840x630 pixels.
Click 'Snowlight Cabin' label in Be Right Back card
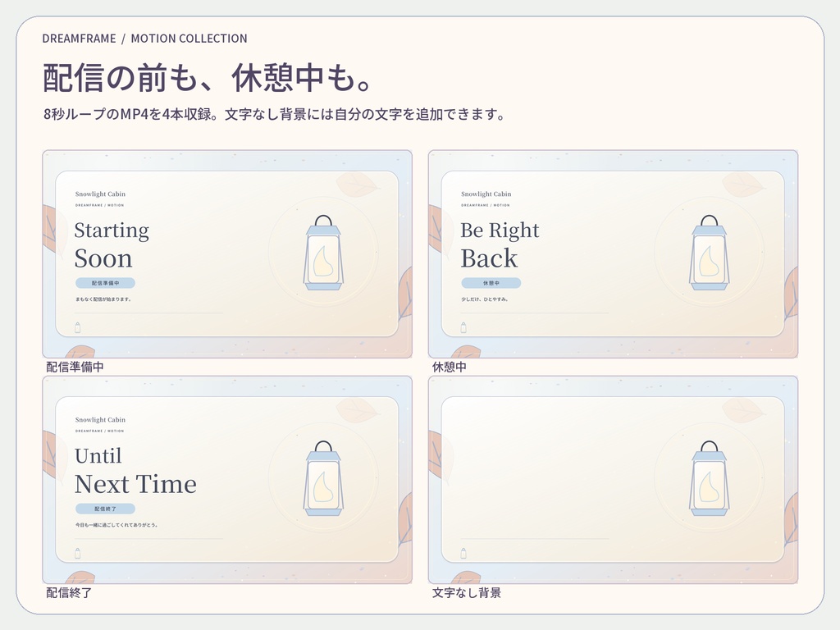486,194
